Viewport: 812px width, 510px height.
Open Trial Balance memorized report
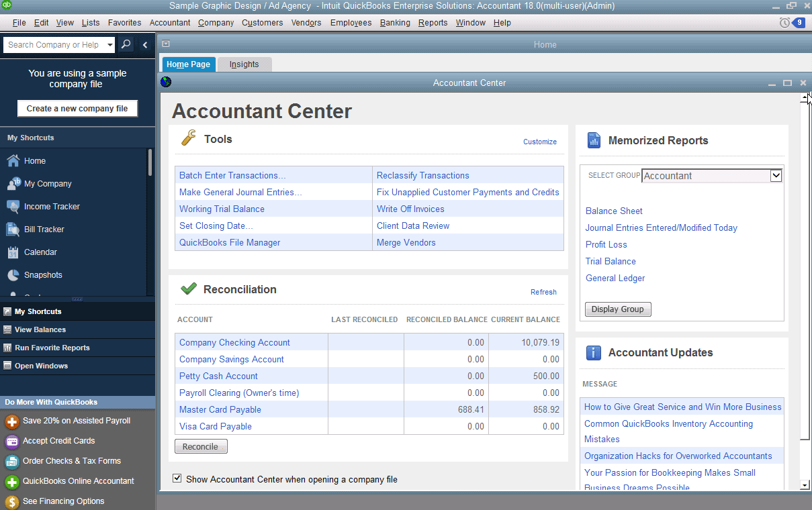coord(611,262)
